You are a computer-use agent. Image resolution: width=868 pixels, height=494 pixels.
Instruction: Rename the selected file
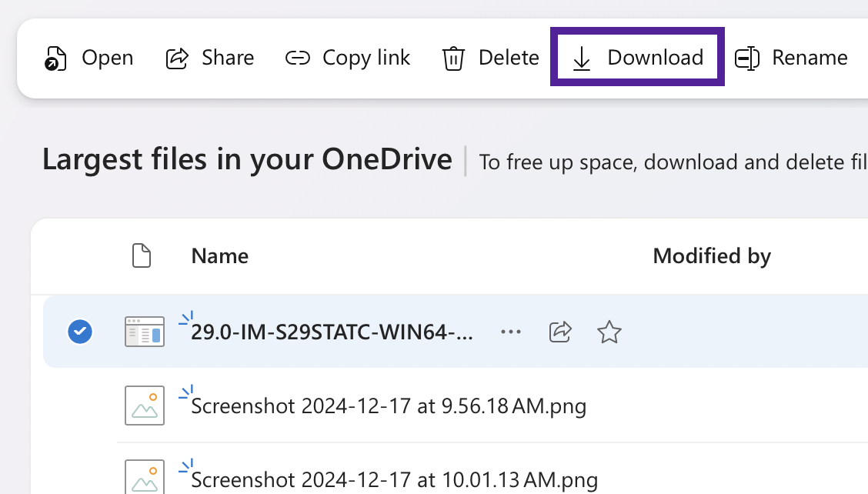tap(791, 58)
